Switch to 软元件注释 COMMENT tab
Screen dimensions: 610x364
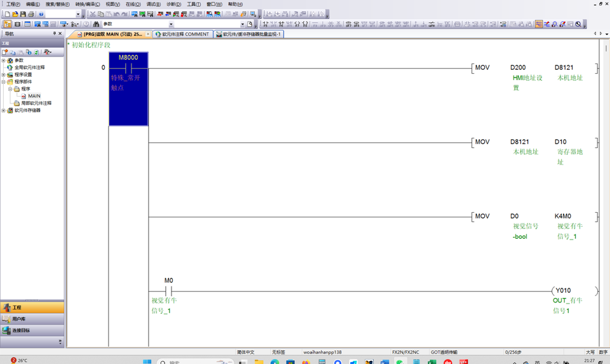click(182, 34)
